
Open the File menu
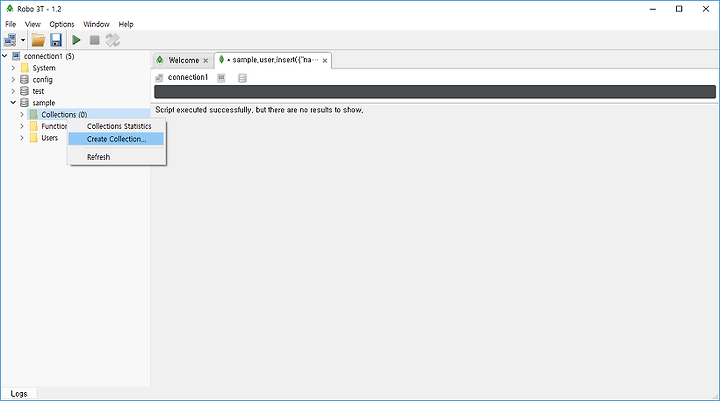[11, 24]
